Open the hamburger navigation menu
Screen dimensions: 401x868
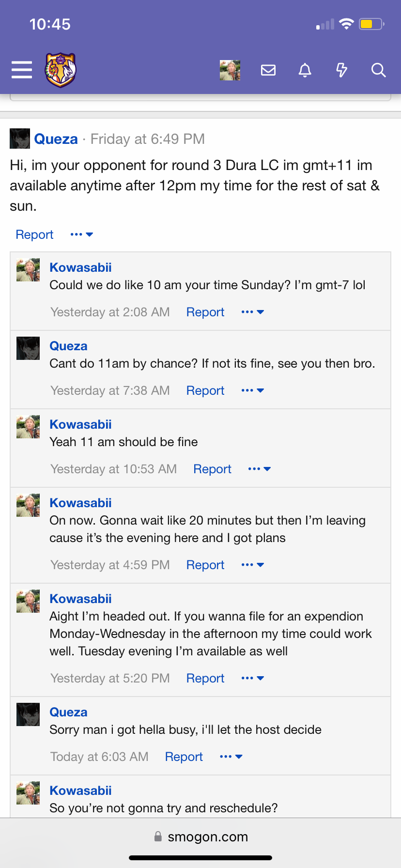click(x=22, y=70)
